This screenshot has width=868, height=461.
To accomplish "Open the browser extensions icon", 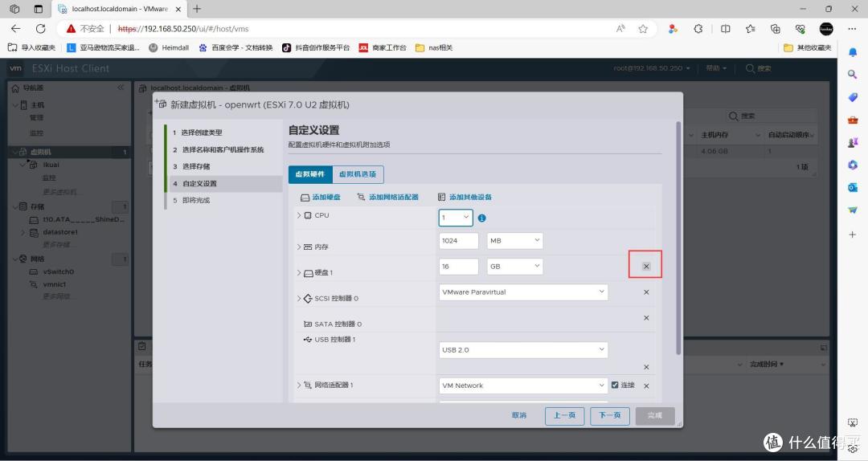I will point(698,29).
